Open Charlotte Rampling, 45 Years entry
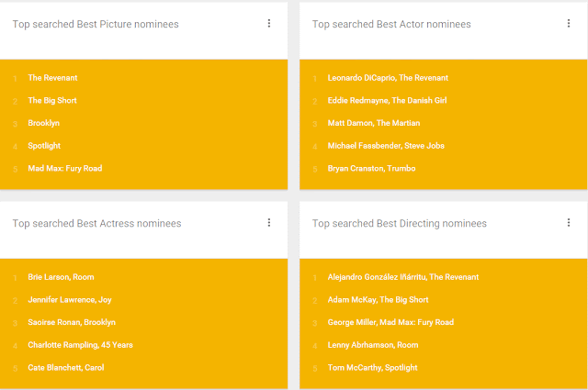 coord(80,345)
